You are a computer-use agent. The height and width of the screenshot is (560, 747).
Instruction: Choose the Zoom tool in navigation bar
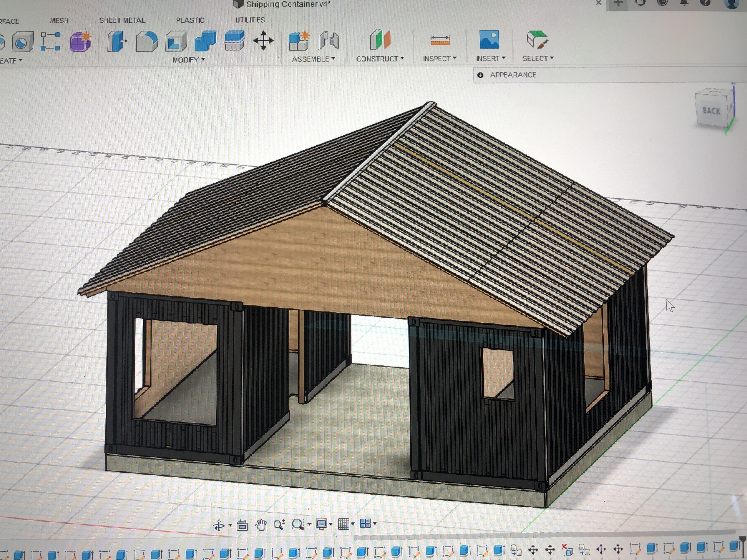pos(279,524)
